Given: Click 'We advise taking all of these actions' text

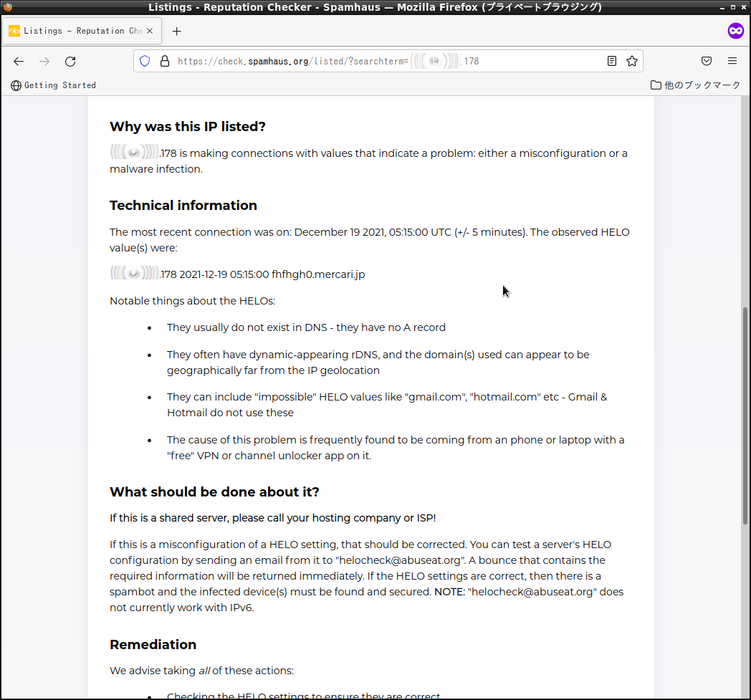Looking at the screenshot, I should click(x=201, y=671).
